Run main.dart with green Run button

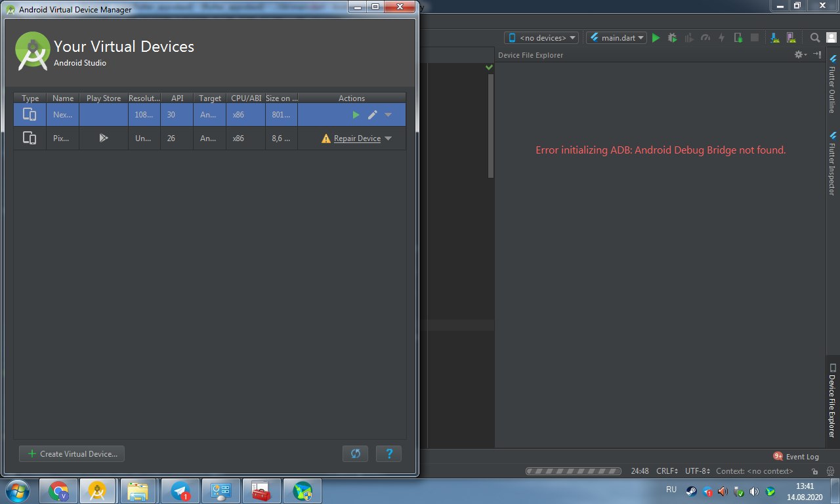click(656, 38)
